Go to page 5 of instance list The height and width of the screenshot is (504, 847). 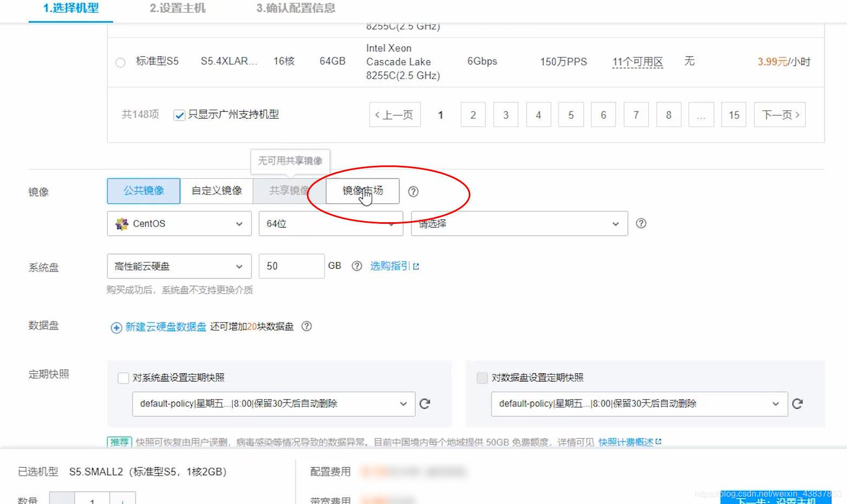click(571, 115)
